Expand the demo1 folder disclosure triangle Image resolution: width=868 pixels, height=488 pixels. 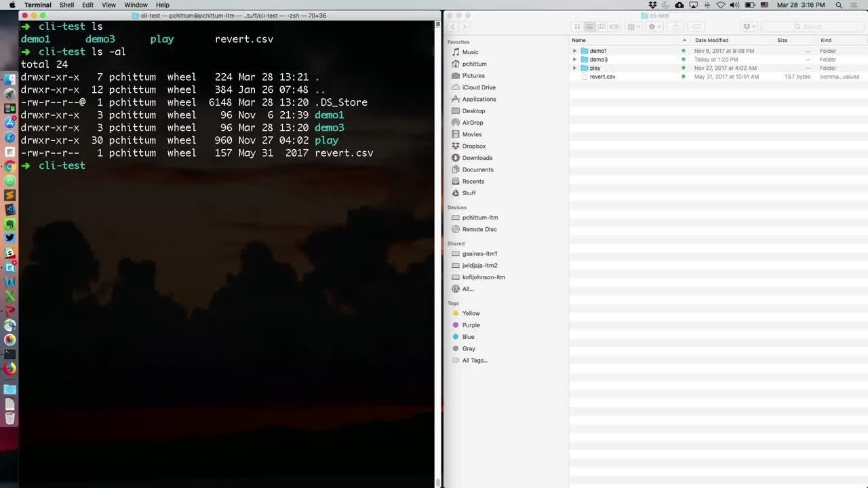574,51
